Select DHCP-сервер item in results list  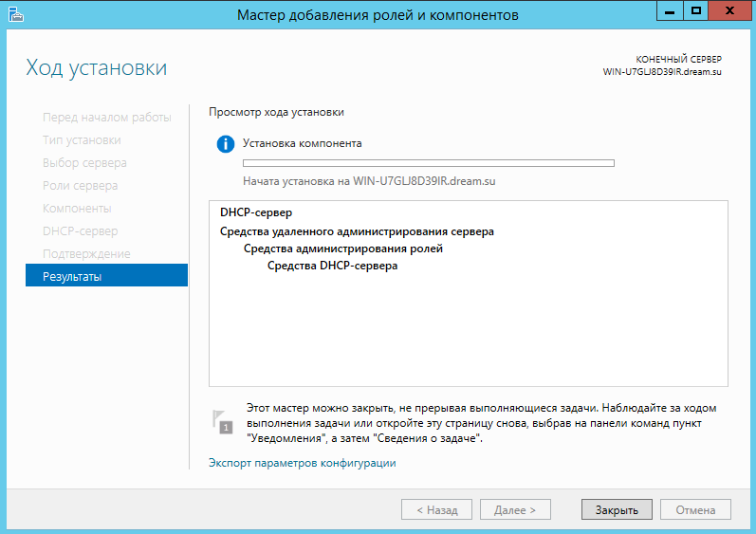point(256,212)
